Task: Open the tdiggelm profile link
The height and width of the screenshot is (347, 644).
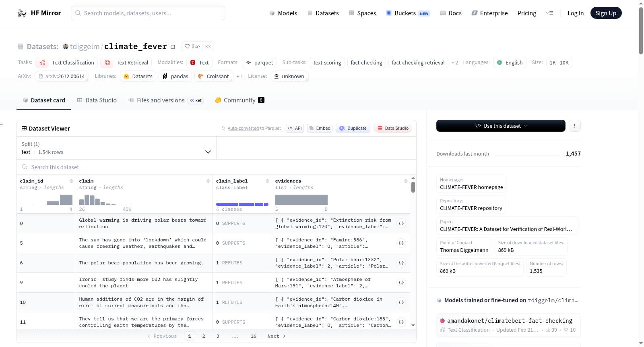Action: pyautogui.click(x=85, y=46)
